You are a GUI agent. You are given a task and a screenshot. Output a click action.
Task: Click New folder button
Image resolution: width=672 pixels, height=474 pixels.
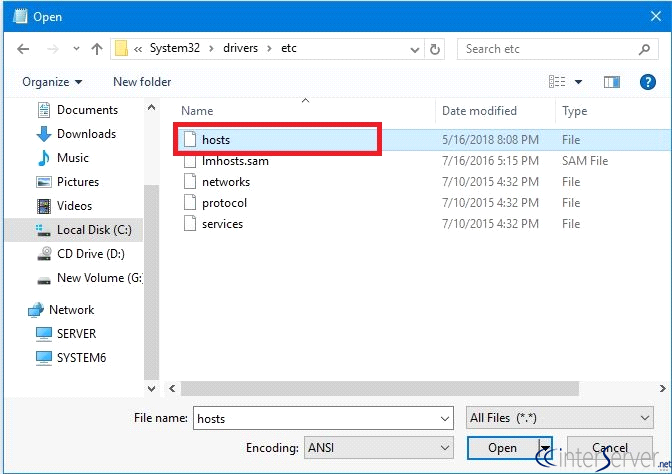click(142, 82)
